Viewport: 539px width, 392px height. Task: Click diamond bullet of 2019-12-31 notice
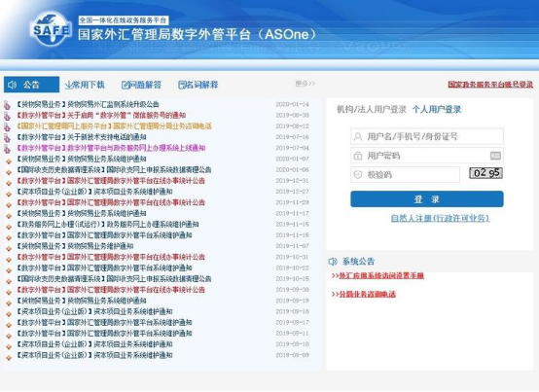point(9,183)
